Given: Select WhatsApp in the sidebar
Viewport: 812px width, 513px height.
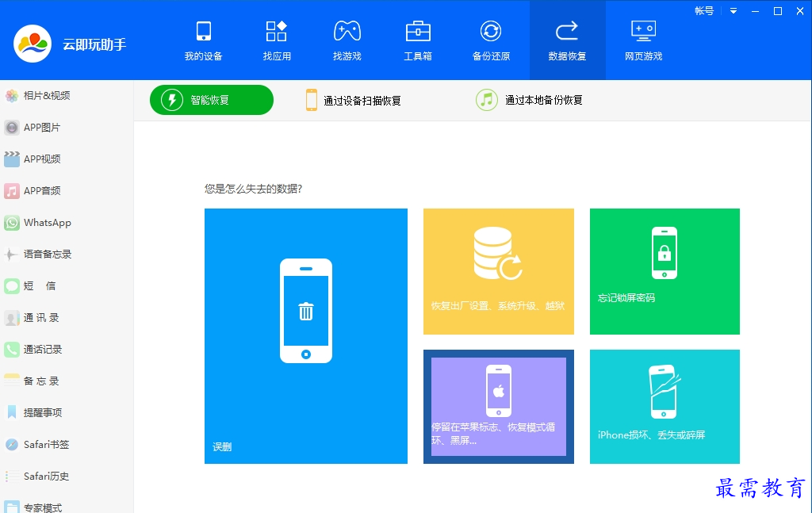Looking at the screenshot, I should [67, 223].
